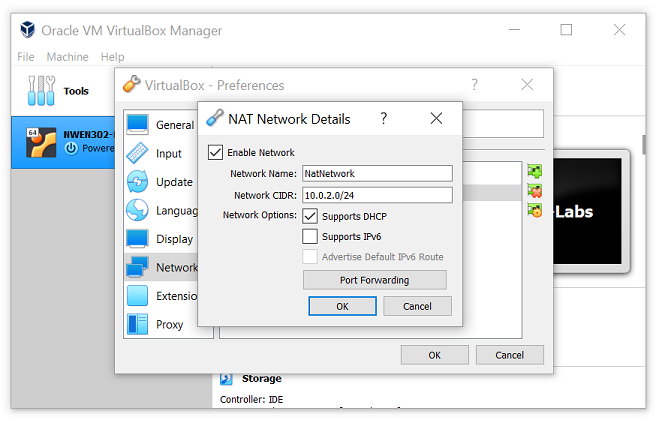Confirm NAT Network Details with OK

click(x=343, y=306)
